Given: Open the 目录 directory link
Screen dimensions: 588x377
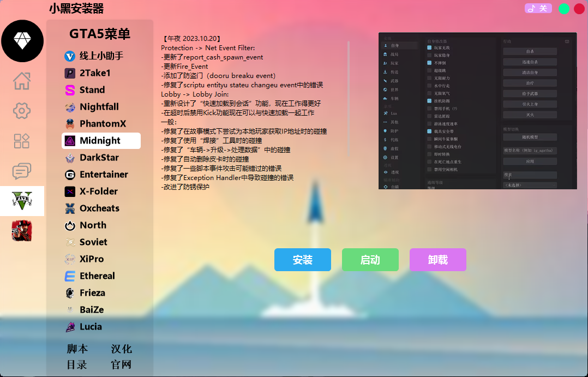Looking at the screenshot, I should (x=77, y=364).
